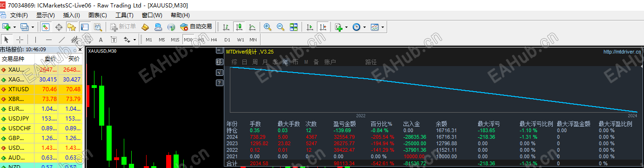
Task: Switch chart to candlestick style
Action: point(239,27)
